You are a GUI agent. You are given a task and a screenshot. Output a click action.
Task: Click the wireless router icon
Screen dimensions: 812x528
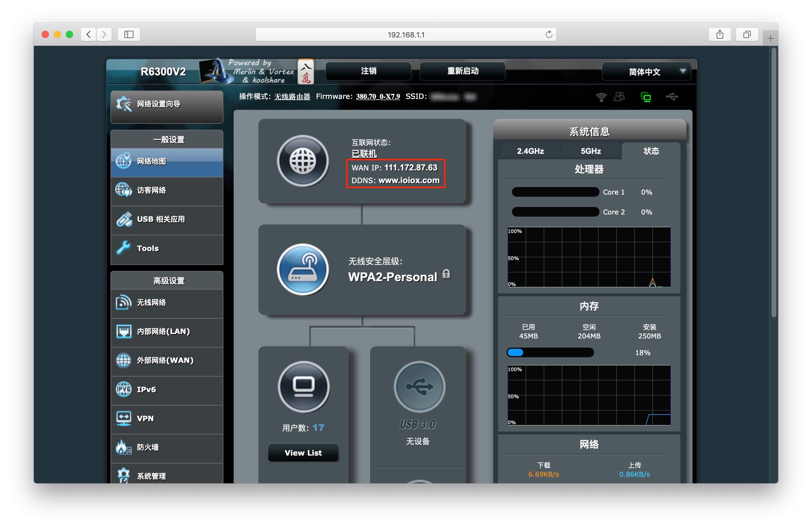(x=303, y=269)
